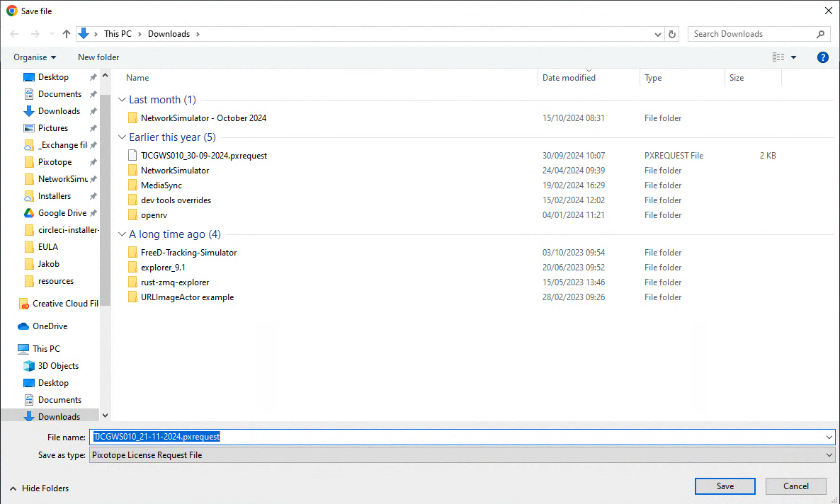The image size is (840, 504).
Task: Collapse the A long time ago group
Action: tap(122, 234)
